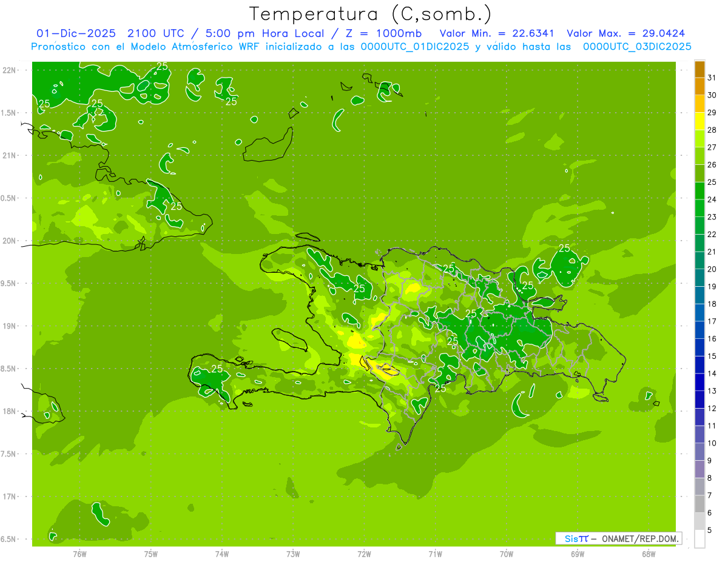Pick the yellow swatch between 28 and 29

pyautogui.click(x=699, y=121)
